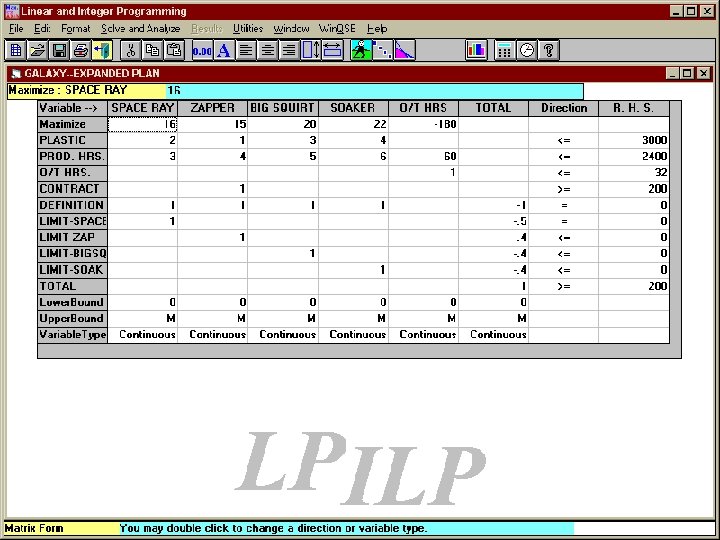Screen dimensions: 720x540
Task: Click LowerBound 0 cell under SOAKER
Action: click(x=353, y=302)
